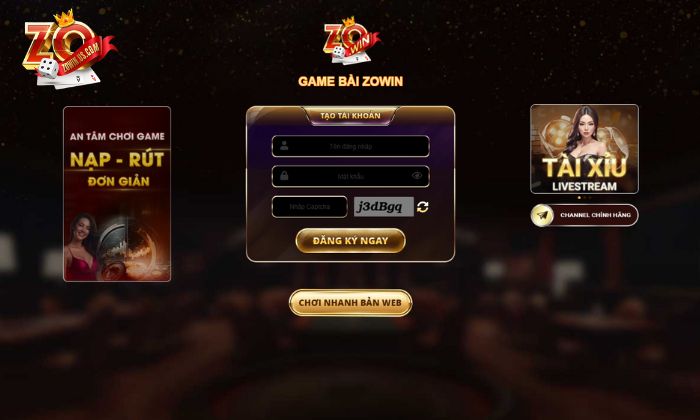700x420 pixels.
Task: Refresh the captcha code
Action: 423,207
